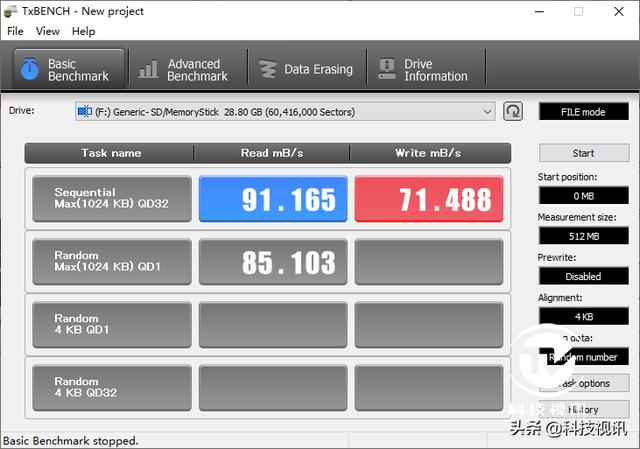The image size is (640, 449).
Task: Click the TxBENCH app icon in title bar
Action: pos(10,11)
